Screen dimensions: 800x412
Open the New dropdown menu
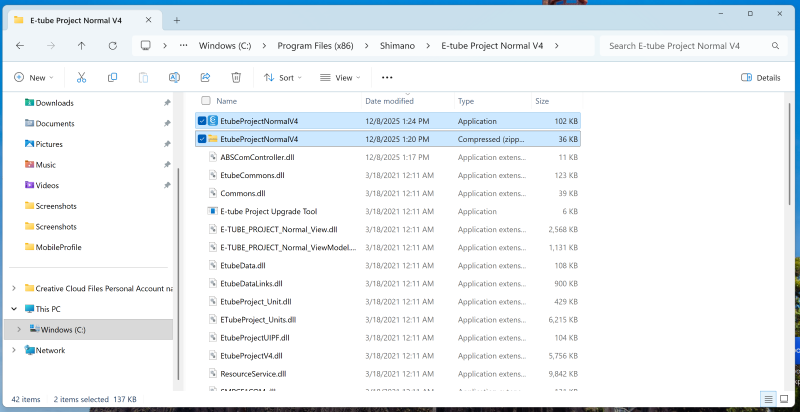(34, 78)
